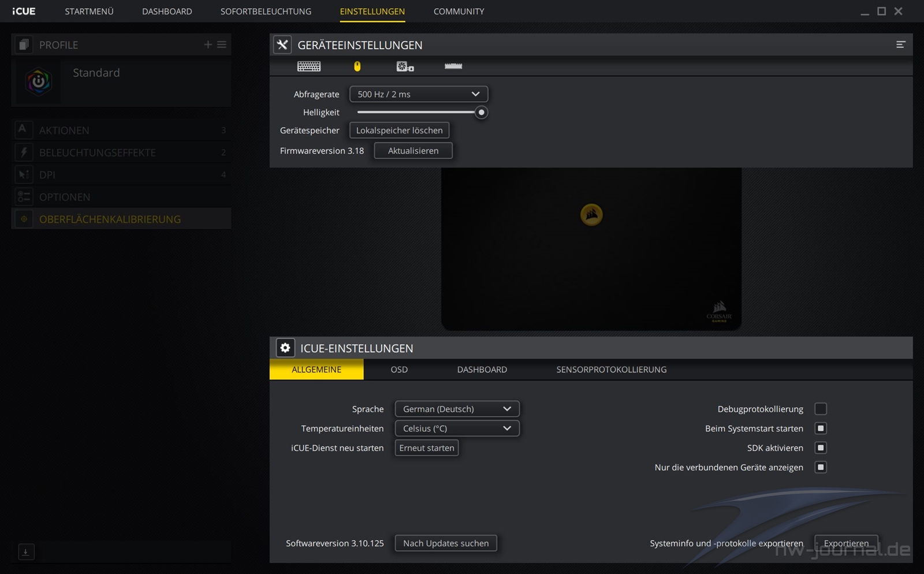Select the RAM module device icon
This screenshot has width=924, height=574.
(x=453, y=66)
